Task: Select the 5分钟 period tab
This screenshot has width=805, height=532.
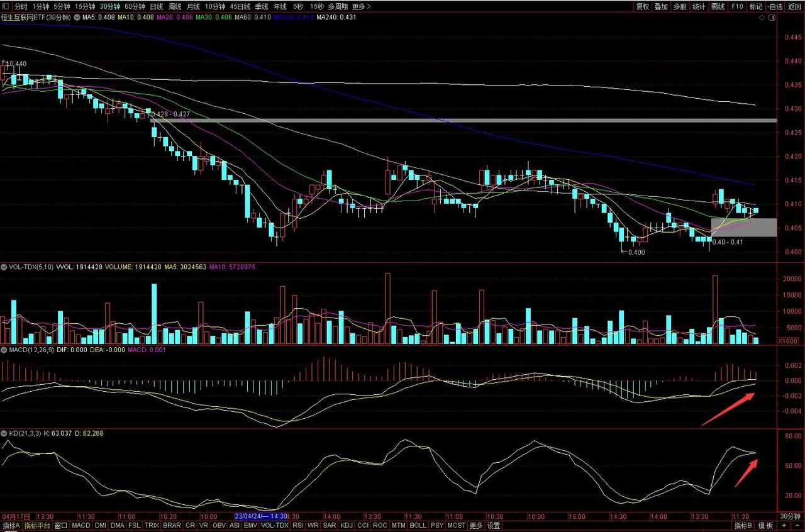Action: (62, 6)
